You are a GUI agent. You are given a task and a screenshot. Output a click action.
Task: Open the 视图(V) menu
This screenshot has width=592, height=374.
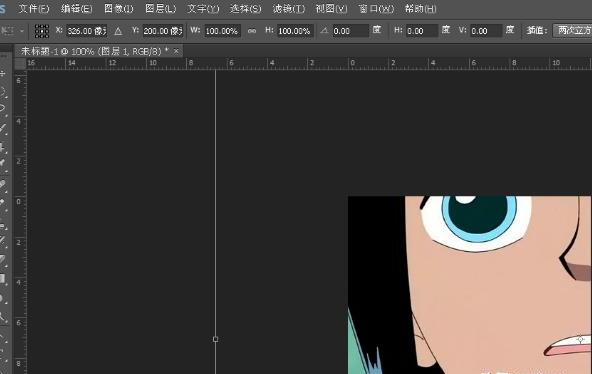331,8
